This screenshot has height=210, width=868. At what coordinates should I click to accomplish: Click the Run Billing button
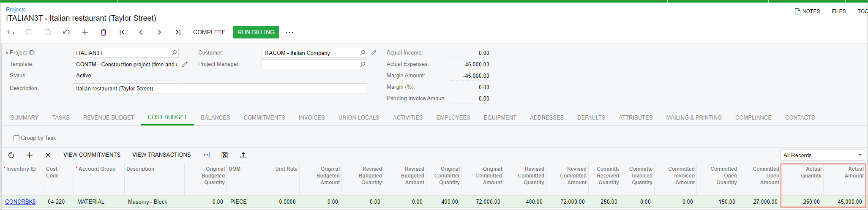pos(256,32)
